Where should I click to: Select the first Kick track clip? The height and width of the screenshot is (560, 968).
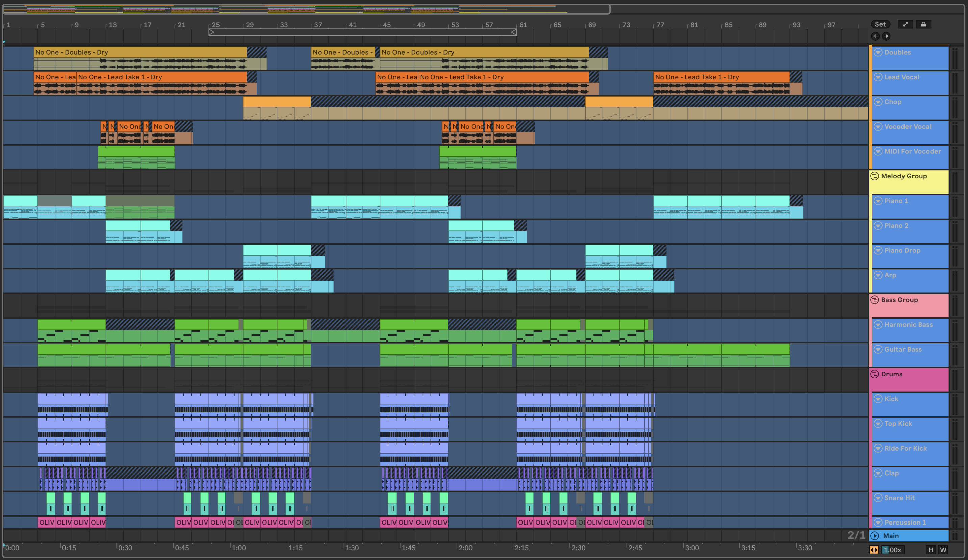(x=72, y=405)
